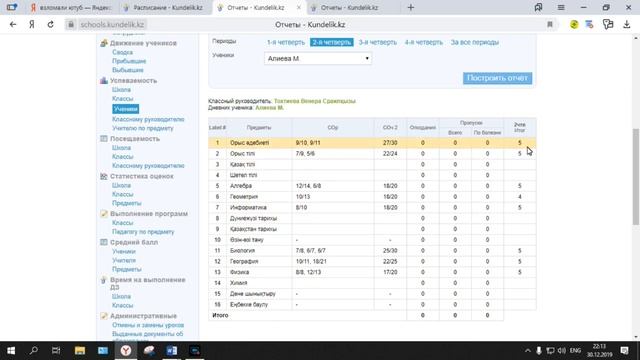Image resolution: width=640 pixels, height=360 pixels.
Task: Go back to the previous page
Action: tap(13, 24)
